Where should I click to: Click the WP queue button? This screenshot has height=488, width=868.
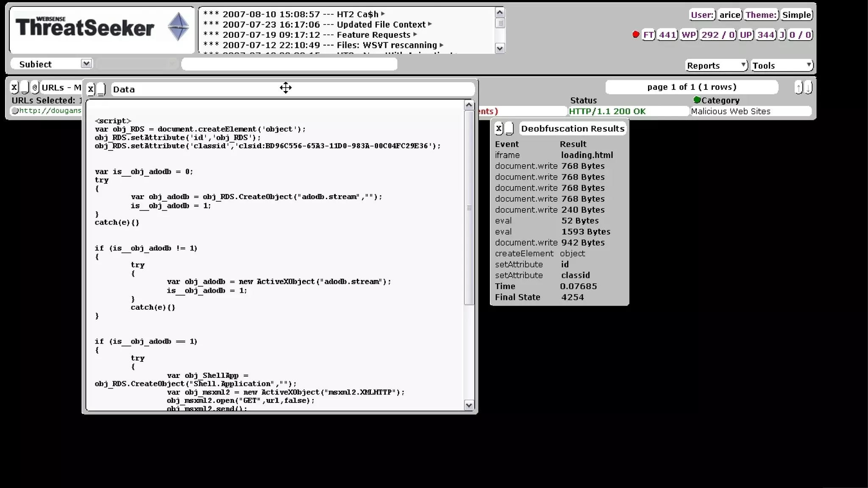688,35
